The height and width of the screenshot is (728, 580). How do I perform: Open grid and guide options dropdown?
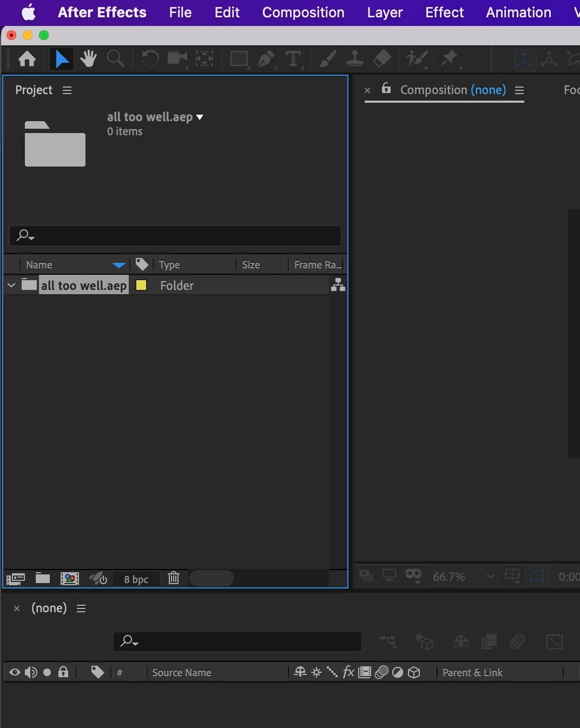(512, 576)
